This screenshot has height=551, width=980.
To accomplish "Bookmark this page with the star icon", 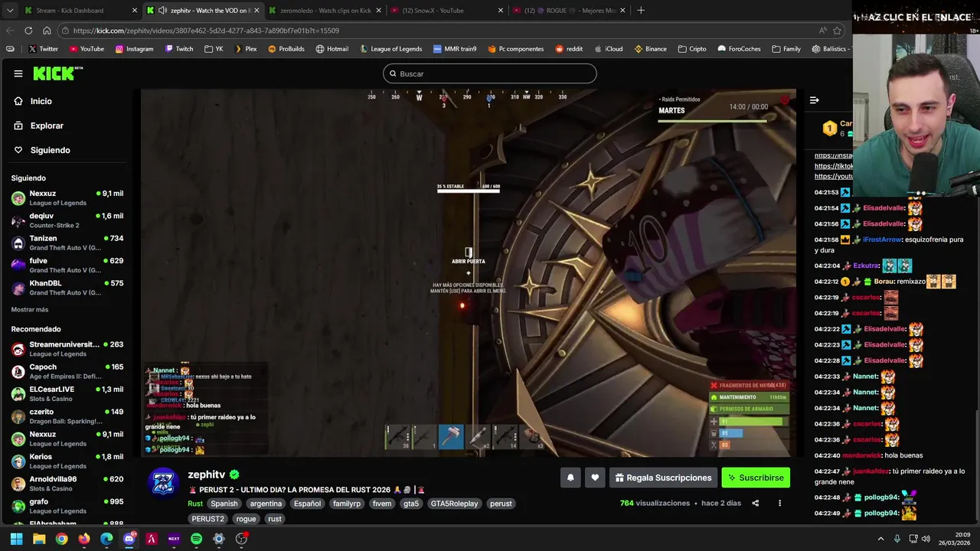I will (837, 31).
